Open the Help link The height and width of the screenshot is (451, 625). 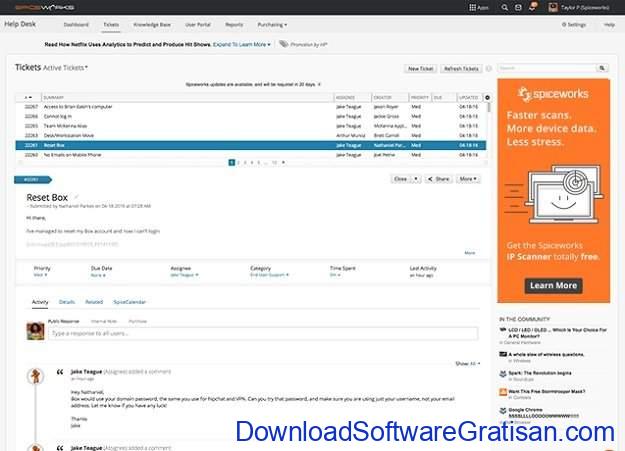coord(609,25)
